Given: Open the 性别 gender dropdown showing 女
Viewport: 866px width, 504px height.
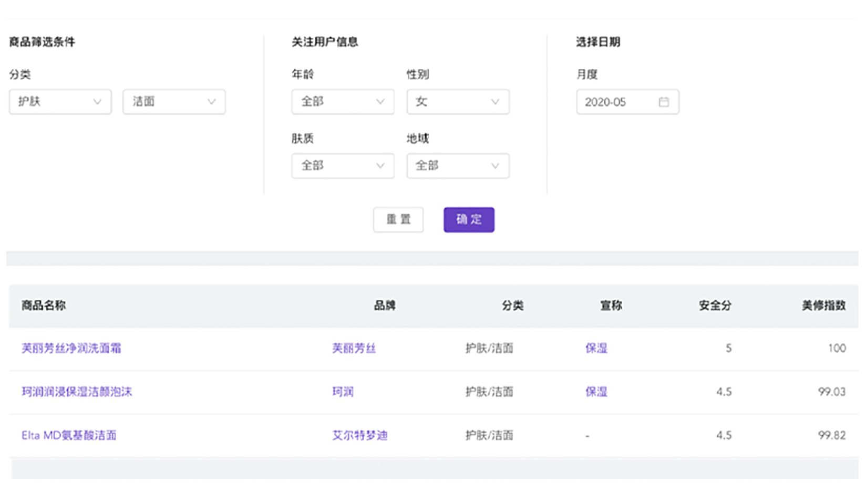Looking at the screenshot, I should click(457, 102).
